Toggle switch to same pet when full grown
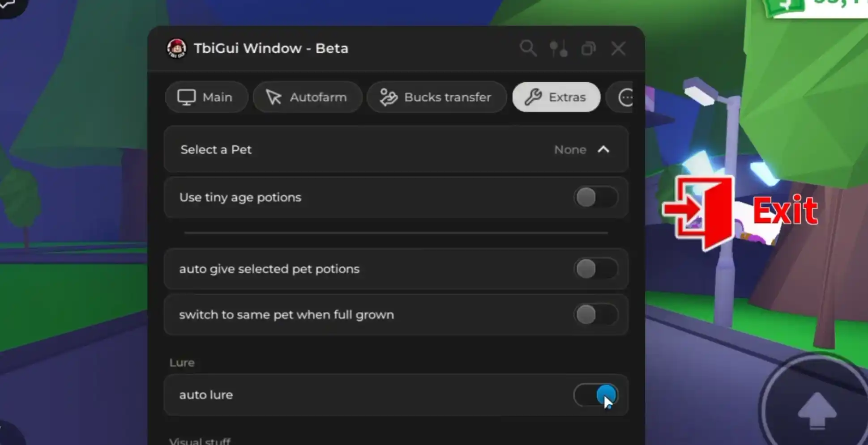The width and height of the screenshot is (868, 445). (x=595, y=314)
